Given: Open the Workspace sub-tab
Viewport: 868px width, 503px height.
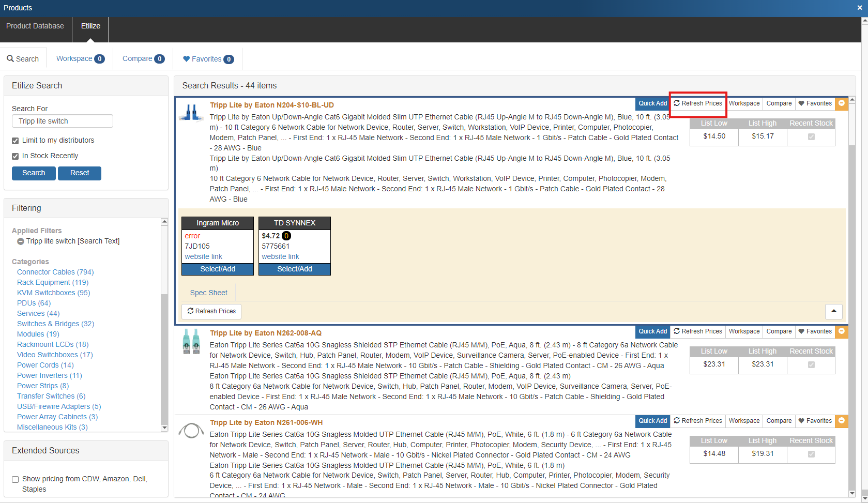Looking at the screenshot, I should tap(80, 59).
